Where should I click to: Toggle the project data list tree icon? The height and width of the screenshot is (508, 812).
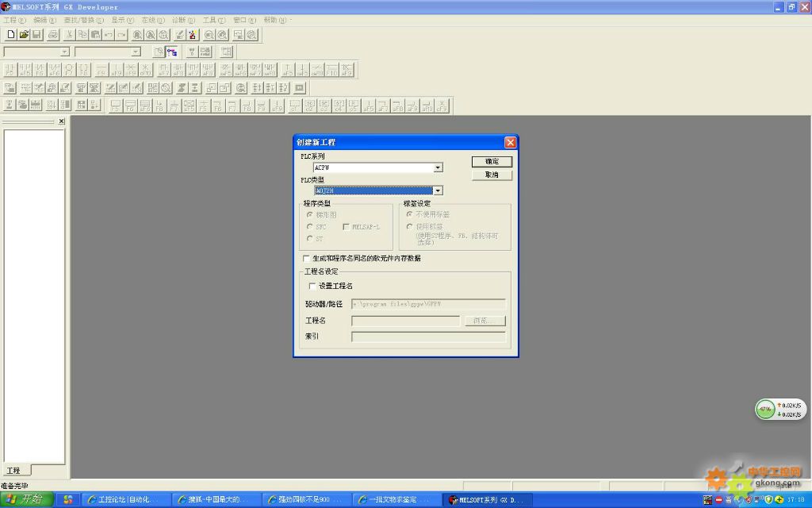point(172,52)
